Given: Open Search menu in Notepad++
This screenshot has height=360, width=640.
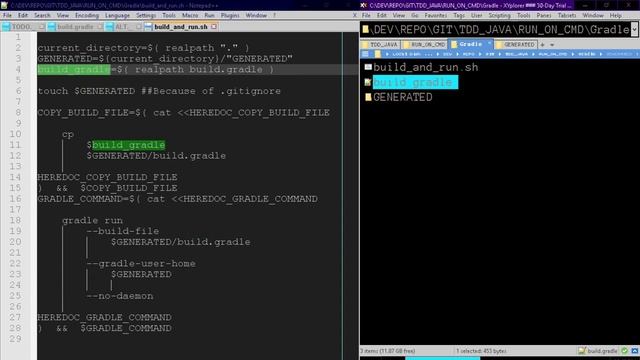Looking at the screenshot, I should tap(42, 16).
